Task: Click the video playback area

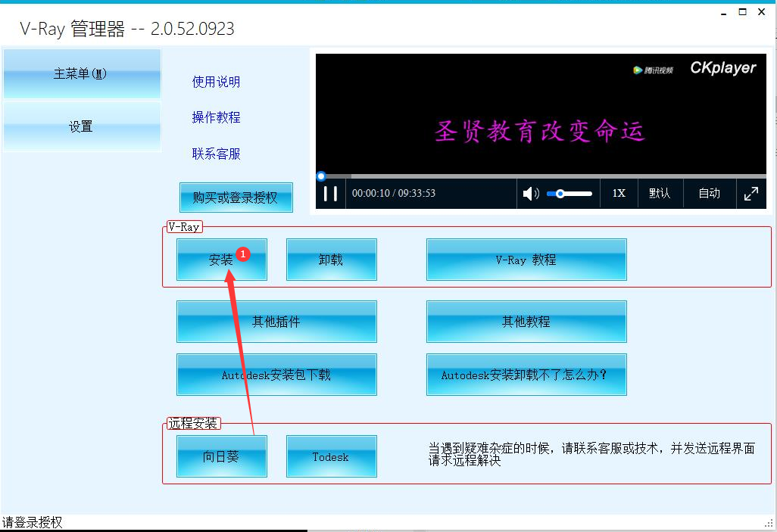Action: tap(541, 114)
